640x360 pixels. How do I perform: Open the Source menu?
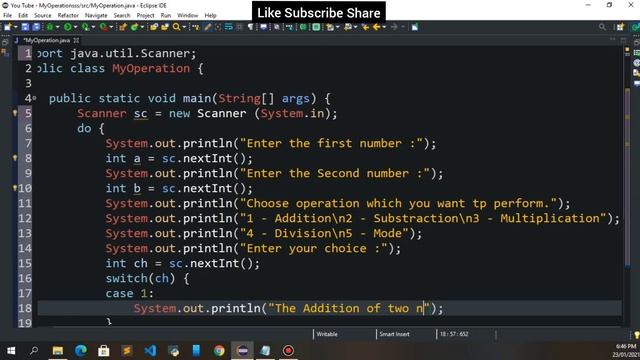42,16
